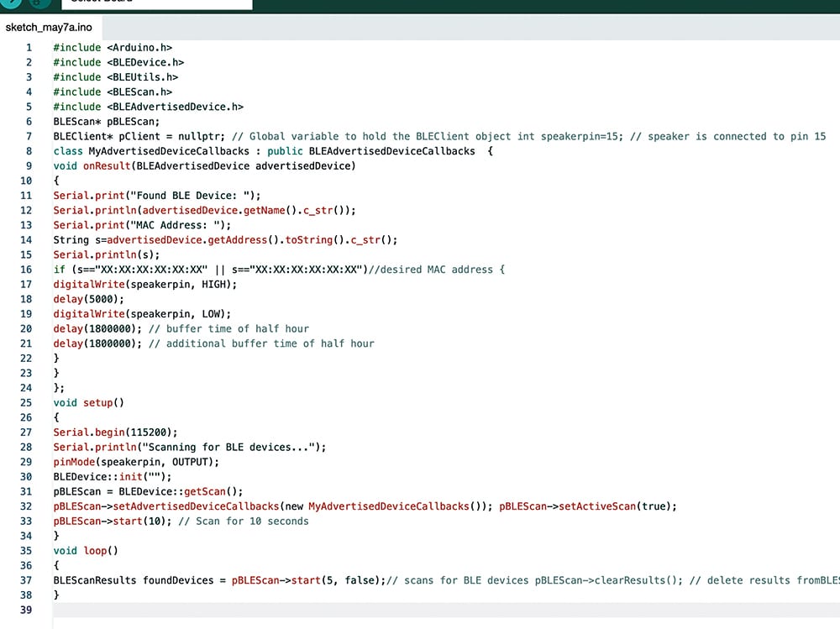The image size is (840, 629).
Task: Click empty line 39 in the editor
Action: click(x=336, y=611)
